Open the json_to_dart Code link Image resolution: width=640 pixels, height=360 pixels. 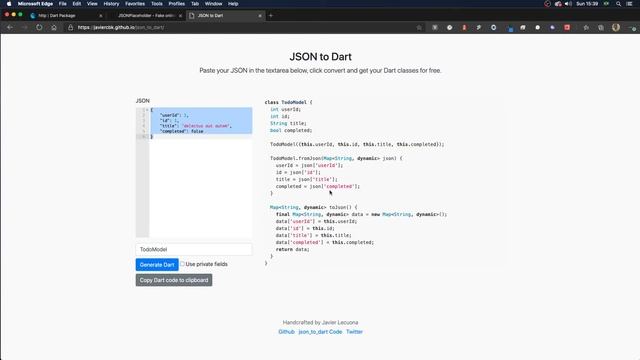pos(320,332)
